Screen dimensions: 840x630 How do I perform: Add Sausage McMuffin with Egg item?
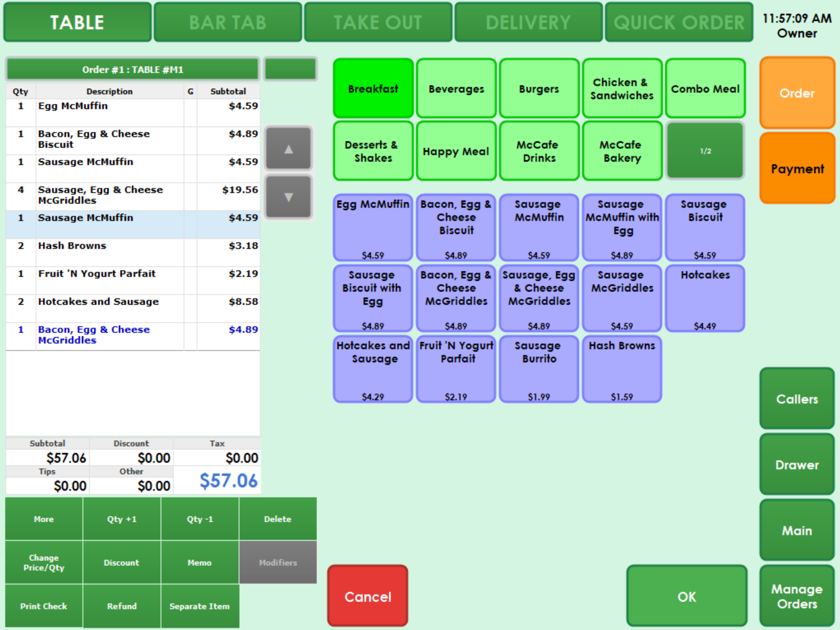622,228
